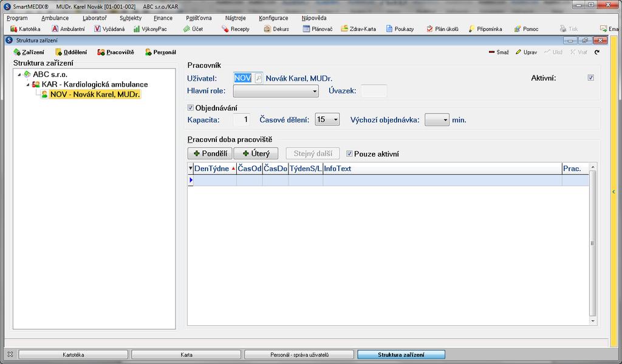Open the Nástroje menu

coord(235,18)
